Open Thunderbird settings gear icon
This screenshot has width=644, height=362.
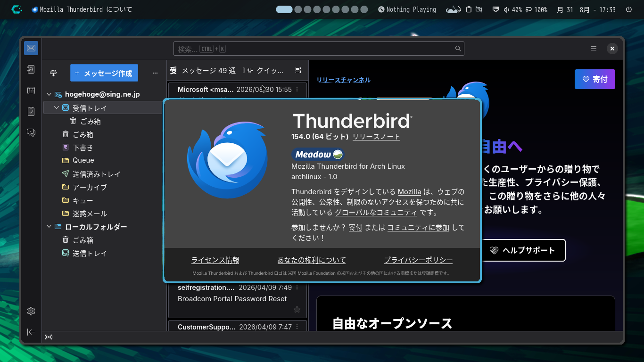[31, 311]
